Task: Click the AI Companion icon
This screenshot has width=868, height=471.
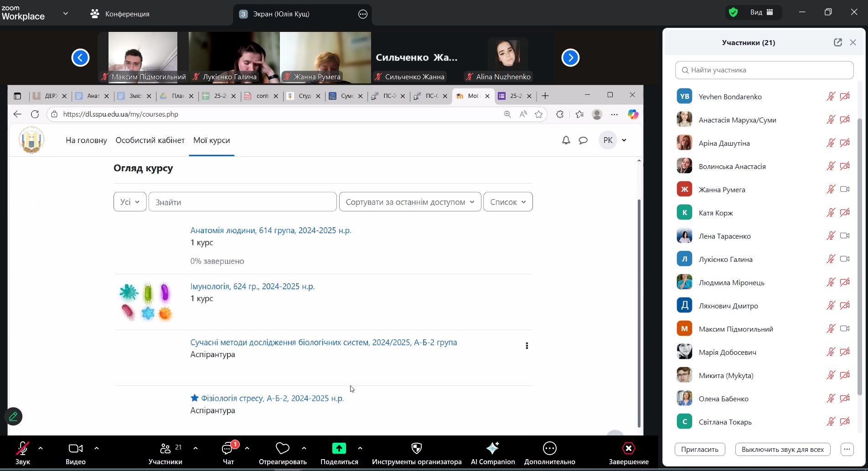Action: [x=492, y=449]
